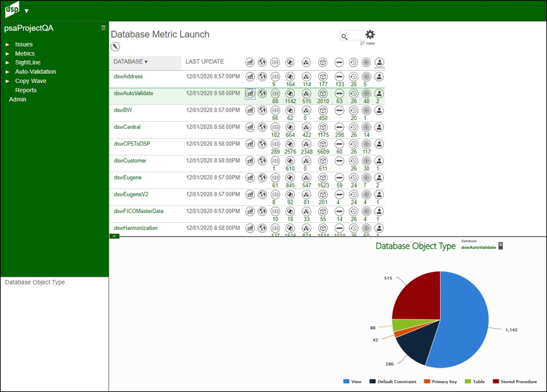The image size is (547, 392).
Task: Click the search magnifier icon
Action: (344, 36)
